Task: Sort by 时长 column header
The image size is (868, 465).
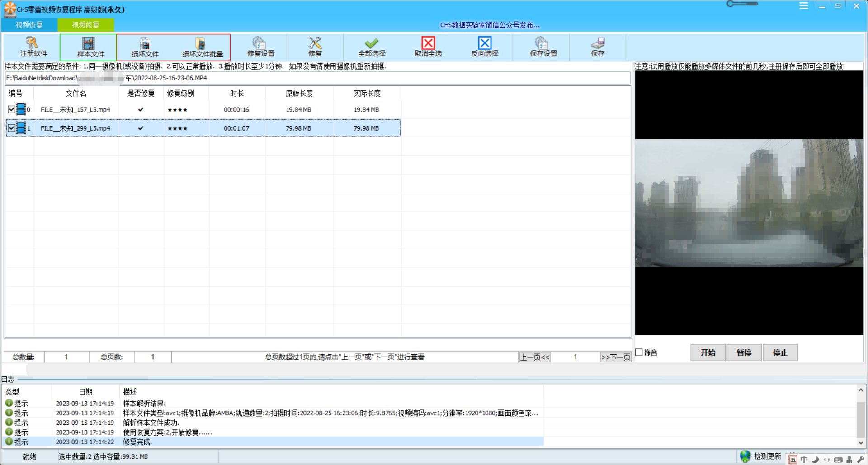Action: pyautogui.click(x=237, y=93)
